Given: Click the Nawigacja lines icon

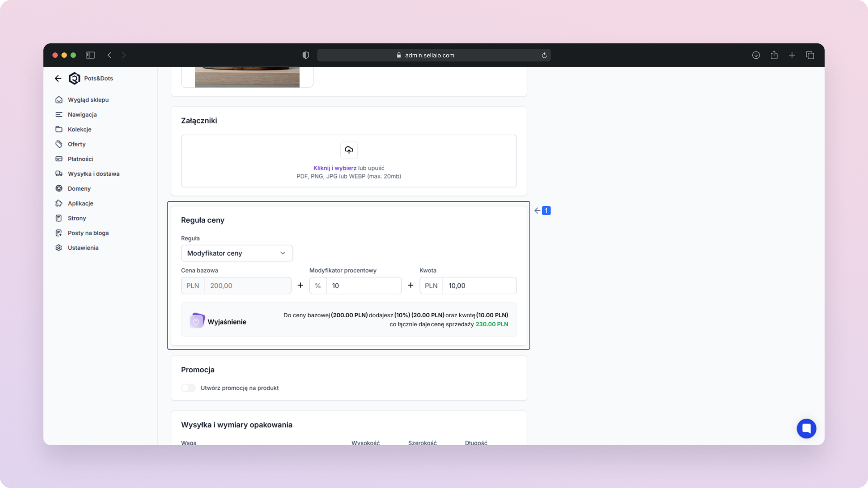Looking at the screenshot, I should point(59,114).
